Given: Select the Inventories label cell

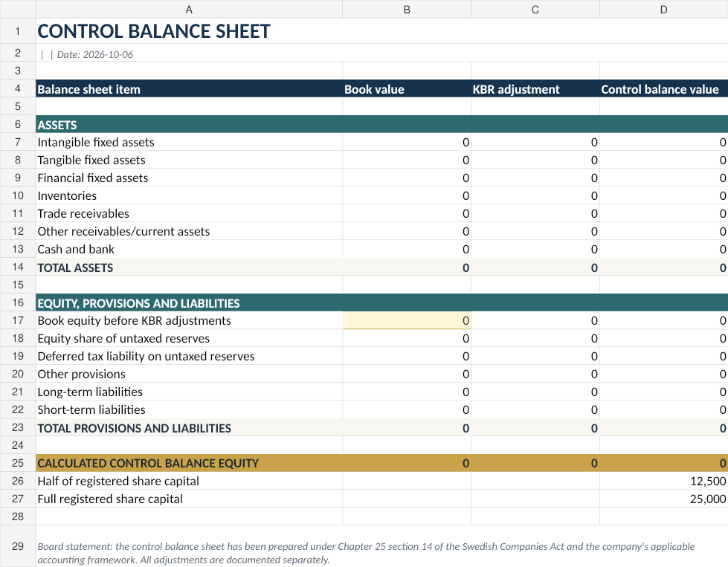Looking at the screenshot, I should (x=189, y=195).
